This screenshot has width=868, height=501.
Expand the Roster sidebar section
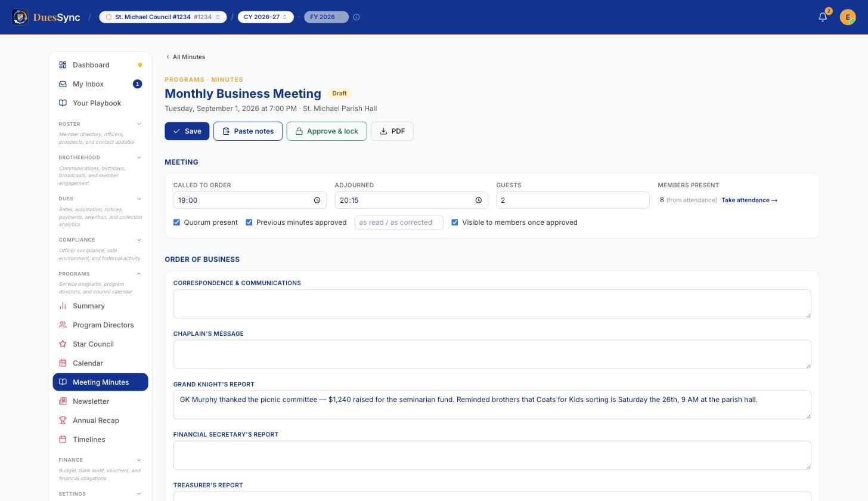coord(100,124)
